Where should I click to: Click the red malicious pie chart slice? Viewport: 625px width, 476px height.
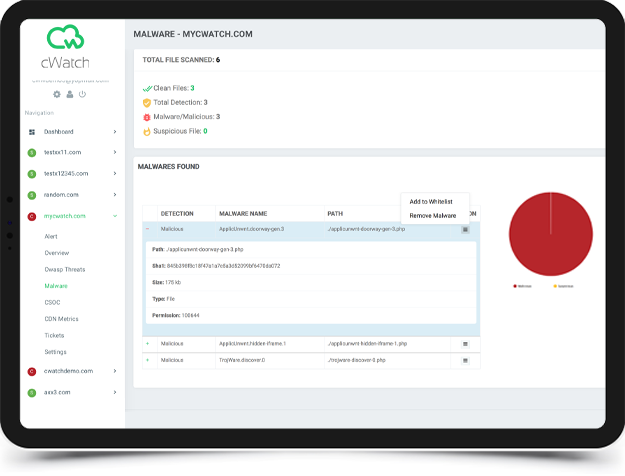550,234
